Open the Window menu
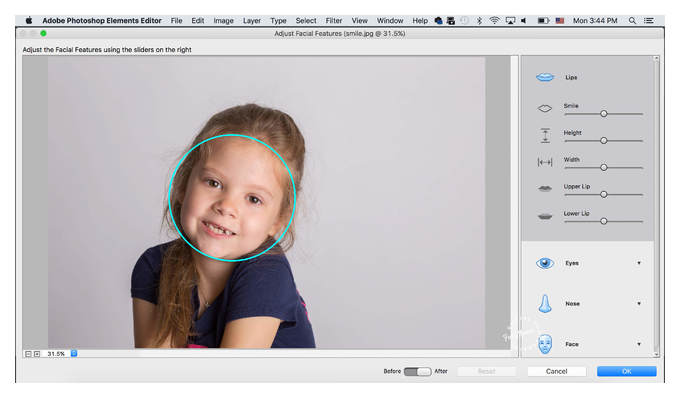The height and width of the screenshot is (398, 680). 390,20
